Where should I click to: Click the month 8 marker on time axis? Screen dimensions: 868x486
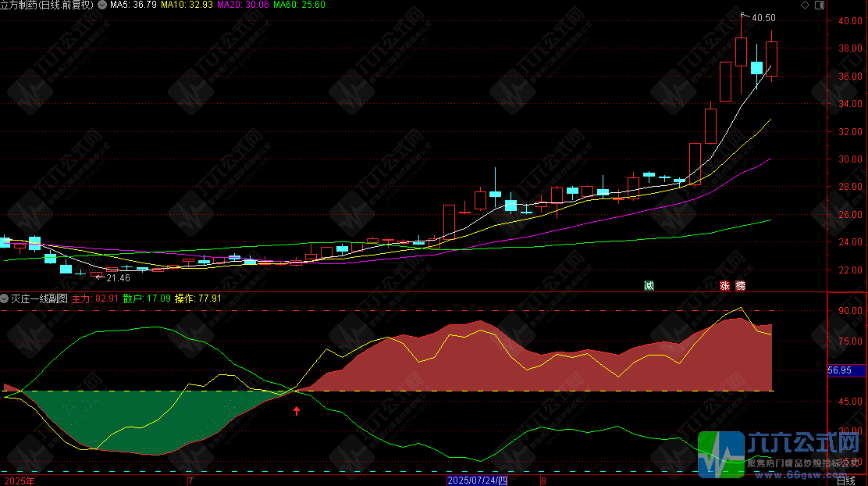[x=543, y=481]
